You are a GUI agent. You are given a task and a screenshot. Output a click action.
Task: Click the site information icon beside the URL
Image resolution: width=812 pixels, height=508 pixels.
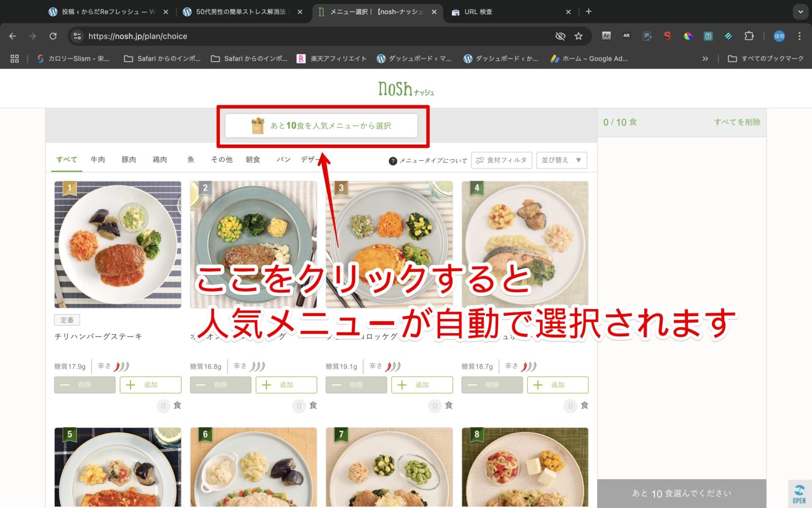coord(77,36)
